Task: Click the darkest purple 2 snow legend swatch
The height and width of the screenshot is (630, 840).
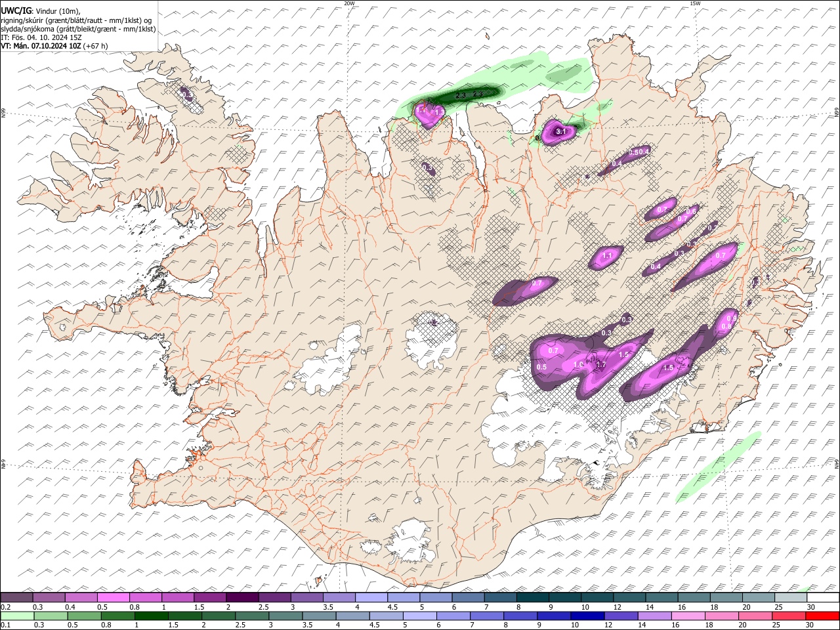Action: (x=242, y=597)
